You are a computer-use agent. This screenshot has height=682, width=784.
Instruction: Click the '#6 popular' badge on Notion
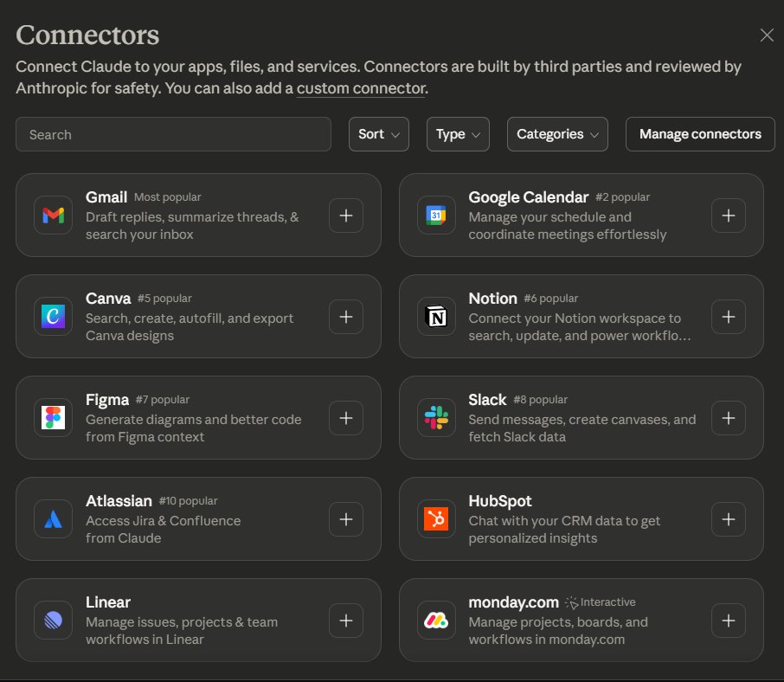pyautogui.click(x=551, y=299)
